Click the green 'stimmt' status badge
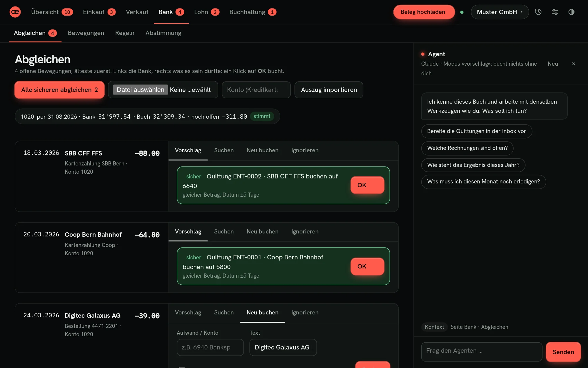This screenshot has width=588, height=368. pyautogui.click(x=262, y=116)
